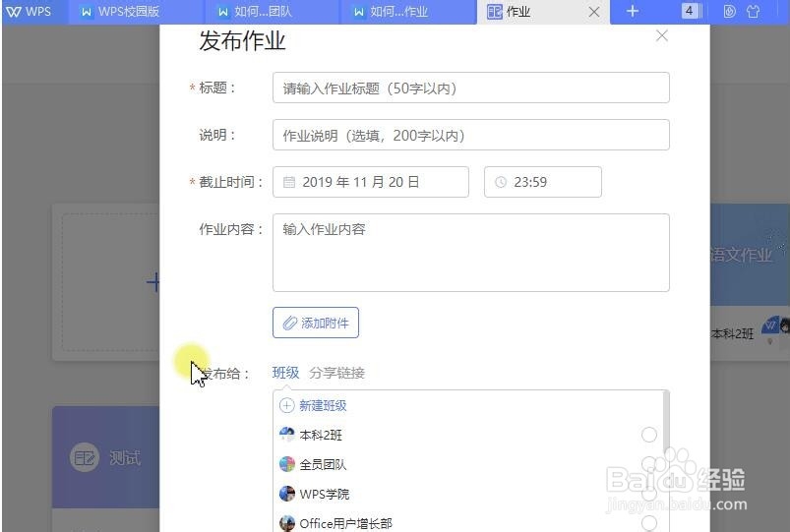Viewport: 790px width, 532px height.
Task: Click the avatar icon beside 本科2班 in background
Action: tap(770, 325)
